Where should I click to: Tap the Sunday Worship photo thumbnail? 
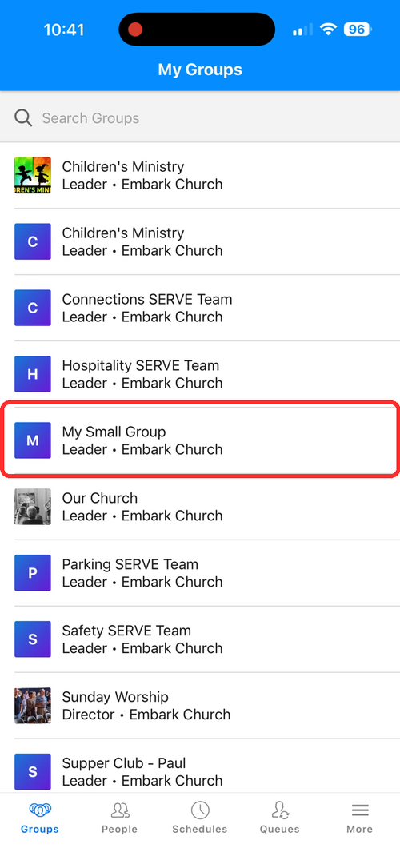point(33,706)
